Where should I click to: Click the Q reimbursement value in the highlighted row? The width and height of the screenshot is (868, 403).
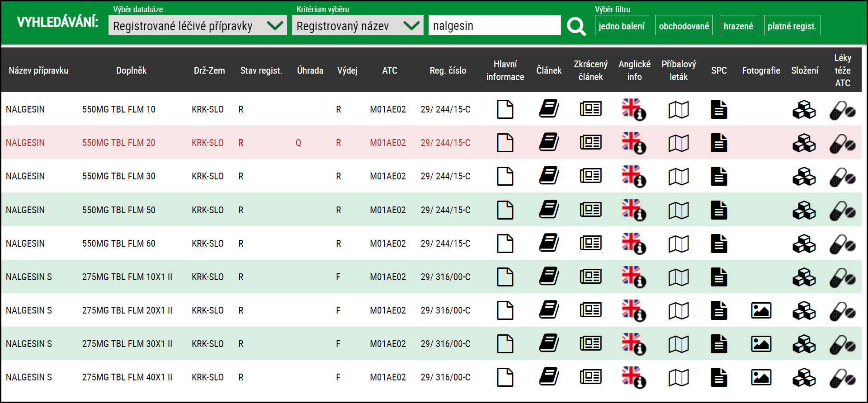[x=298, y=143]
